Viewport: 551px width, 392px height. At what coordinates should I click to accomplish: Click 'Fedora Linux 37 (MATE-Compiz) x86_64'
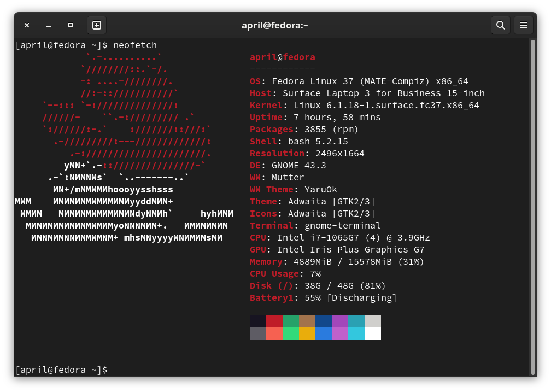[370, 81]
